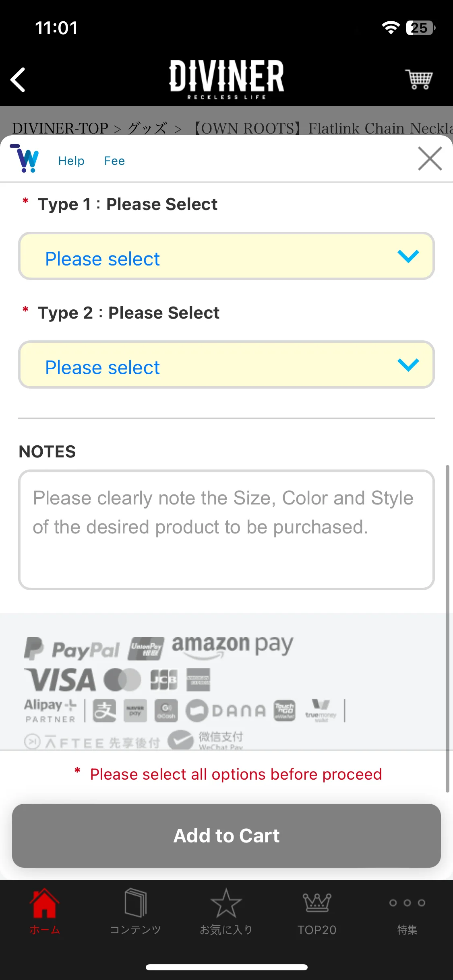453x980 pixels.
Task: Tap the Add to Cart button
Action: 226,836
